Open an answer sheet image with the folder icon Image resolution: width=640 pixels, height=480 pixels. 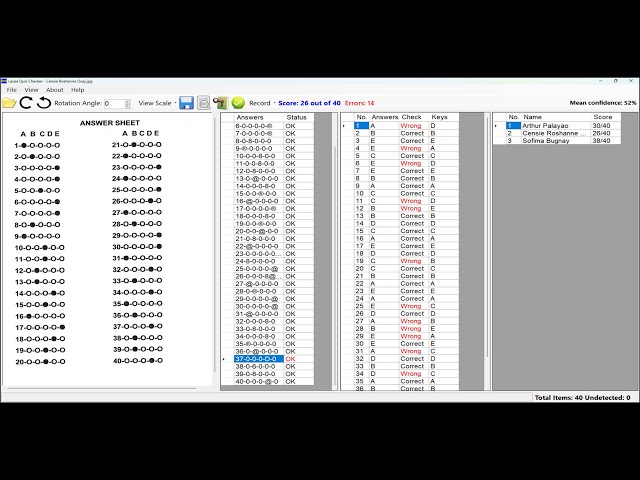coord(9,103)
